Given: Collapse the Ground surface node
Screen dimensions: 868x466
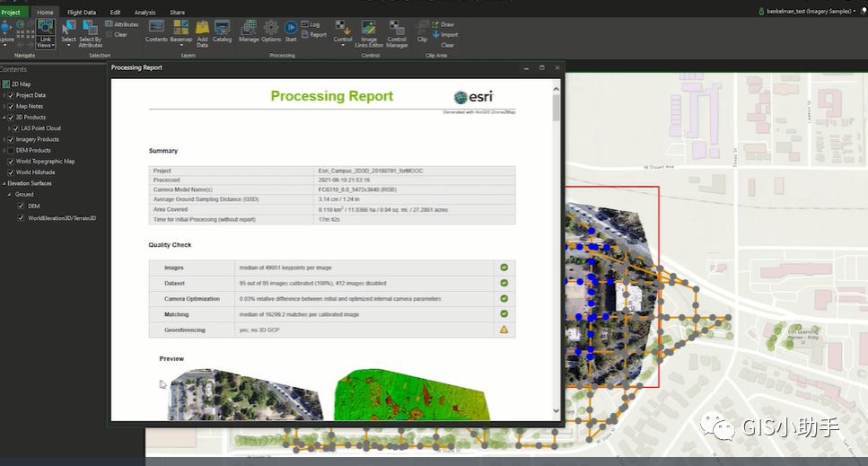Looking at the screenshot, I should (9, 194).
